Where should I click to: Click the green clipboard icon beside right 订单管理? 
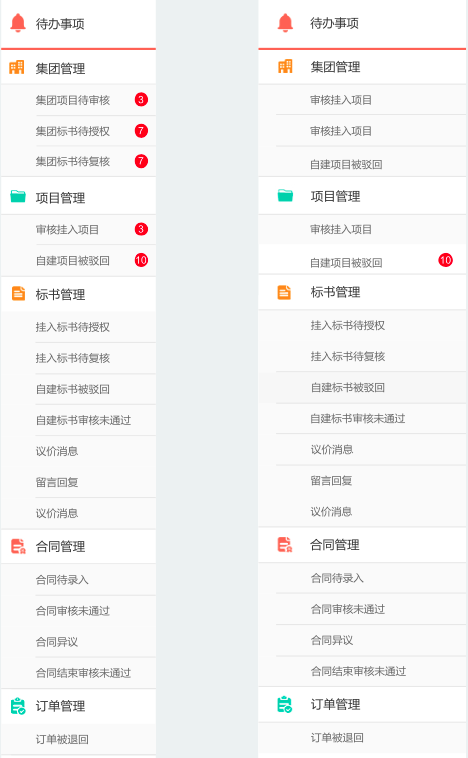(x=285, y=704)
